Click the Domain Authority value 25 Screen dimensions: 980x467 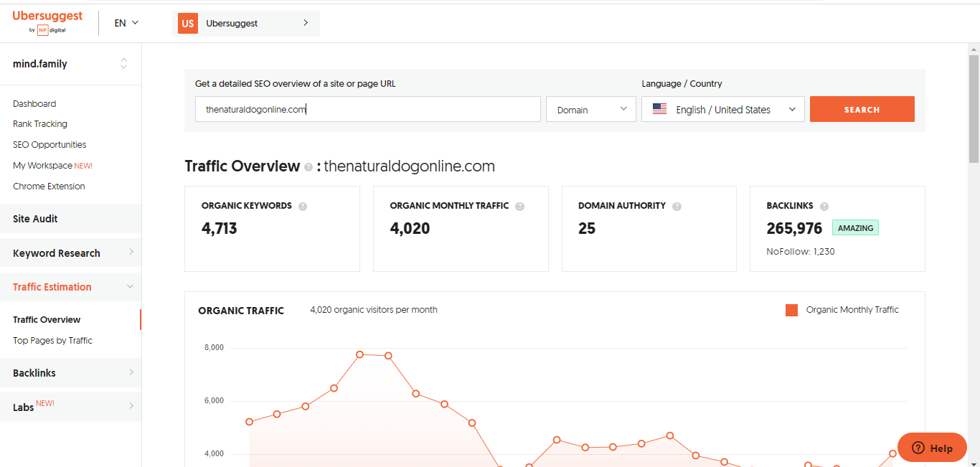coord(587,229)
